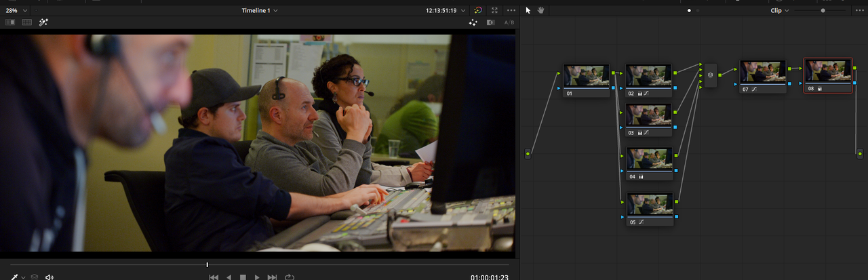
Task: Toggle bypass color grades icon
Action: pos(478,11)
